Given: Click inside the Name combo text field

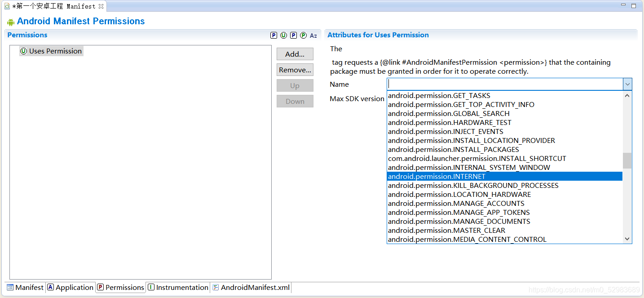Looking at the screenshot, I should [505, 84].
